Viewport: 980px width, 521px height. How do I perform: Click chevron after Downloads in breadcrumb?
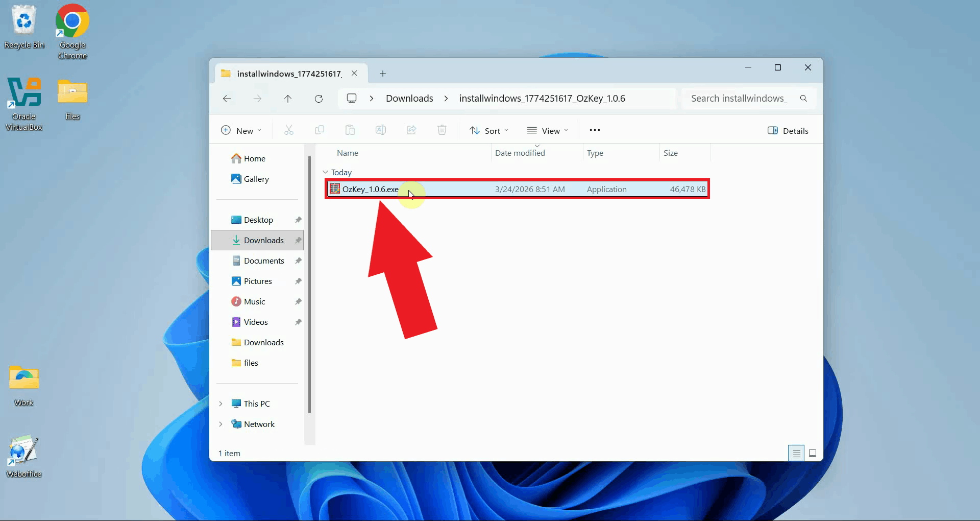click(446, 98)
